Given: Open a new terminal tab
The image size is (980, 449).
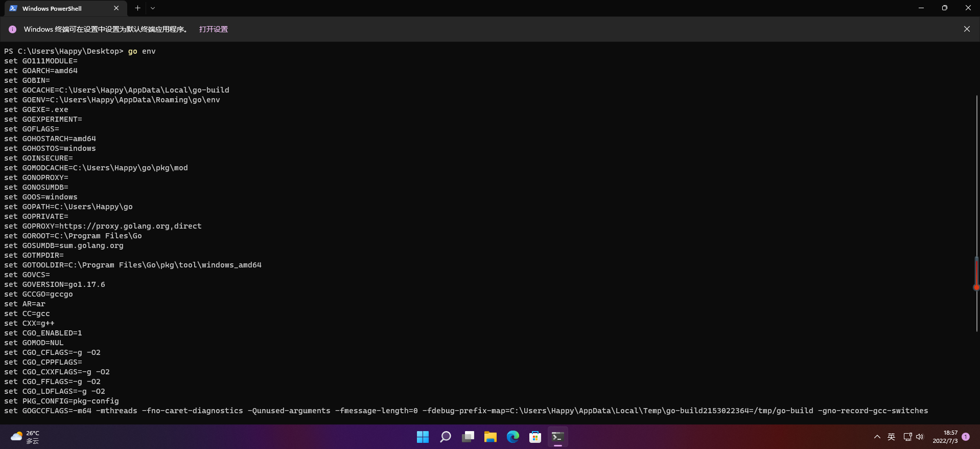Looking at the screenshot, I should [137, 8].
